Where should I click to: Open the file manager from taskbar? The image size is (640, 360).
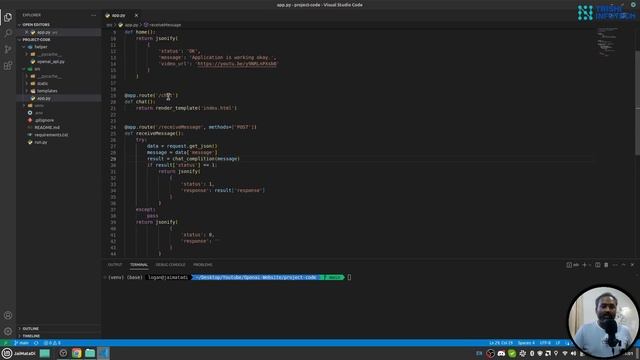(90, 353)
